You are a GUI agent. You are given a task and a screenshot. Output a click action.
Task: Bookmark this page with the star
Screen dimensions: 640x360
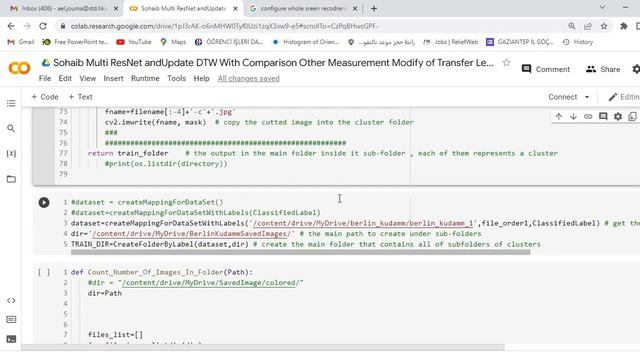[604, 26]
